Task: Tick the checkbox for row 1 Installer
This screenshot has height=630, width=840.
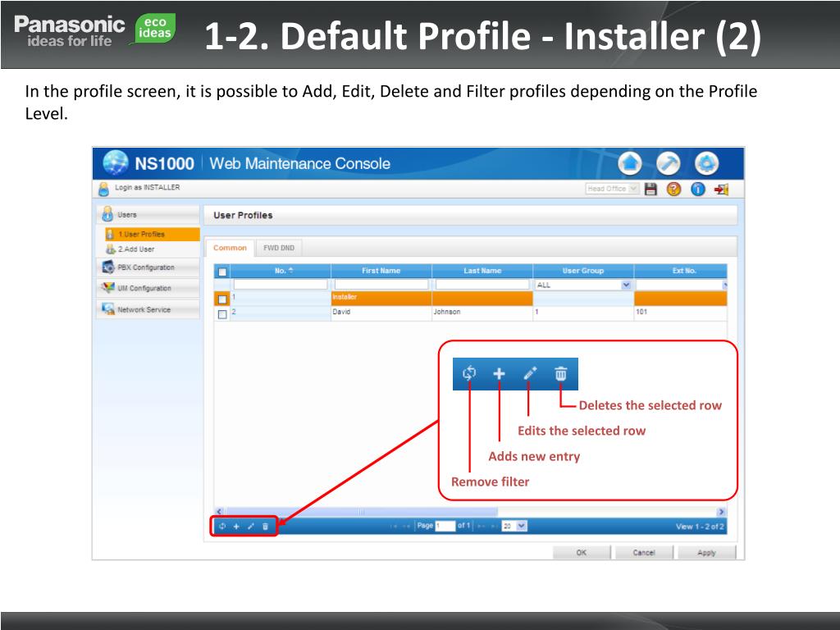Action: 222,299
